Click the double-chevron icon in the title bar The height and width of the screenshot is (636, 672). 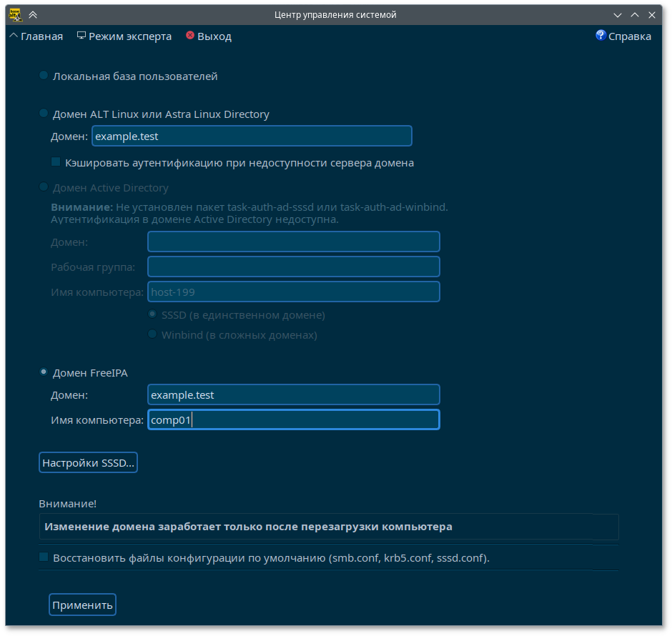pyautogui.click(x=33, y=14)
